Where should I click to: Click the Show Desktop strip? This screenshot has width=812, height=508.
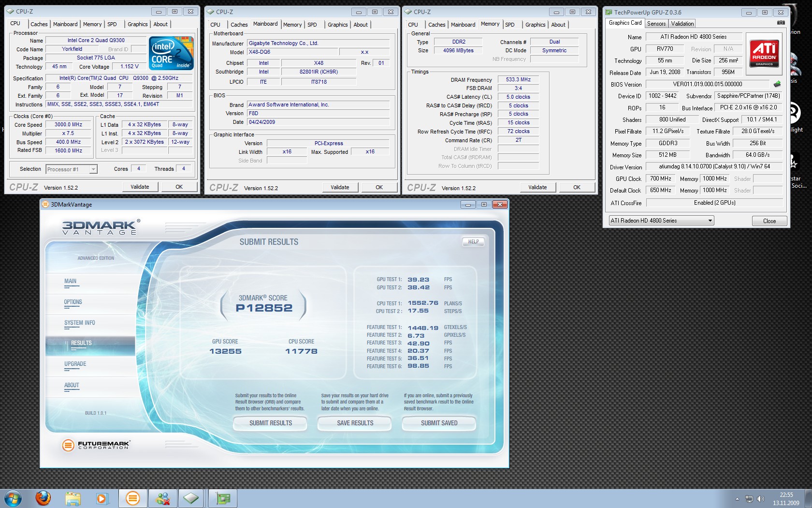[x=808, y=498]
